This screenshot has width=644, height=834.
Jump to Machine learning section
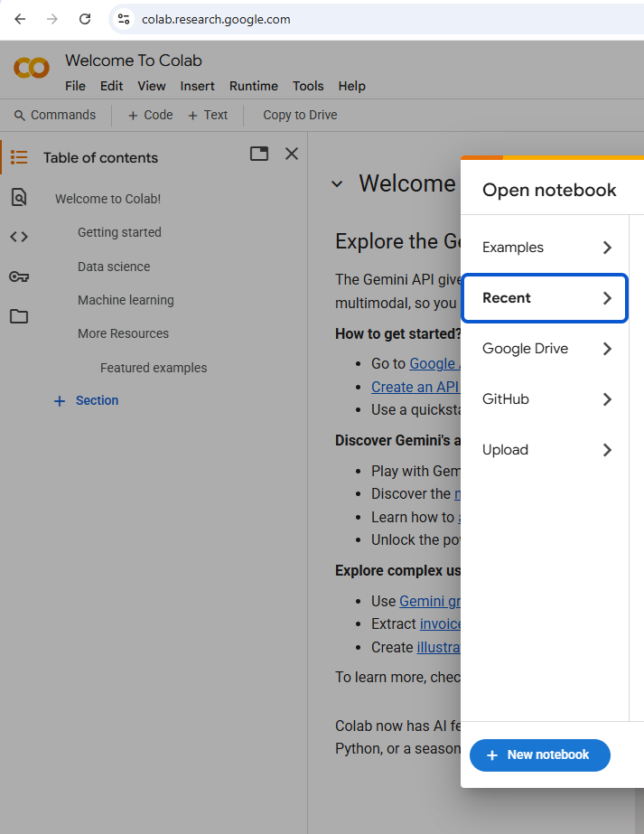(126, 300)
